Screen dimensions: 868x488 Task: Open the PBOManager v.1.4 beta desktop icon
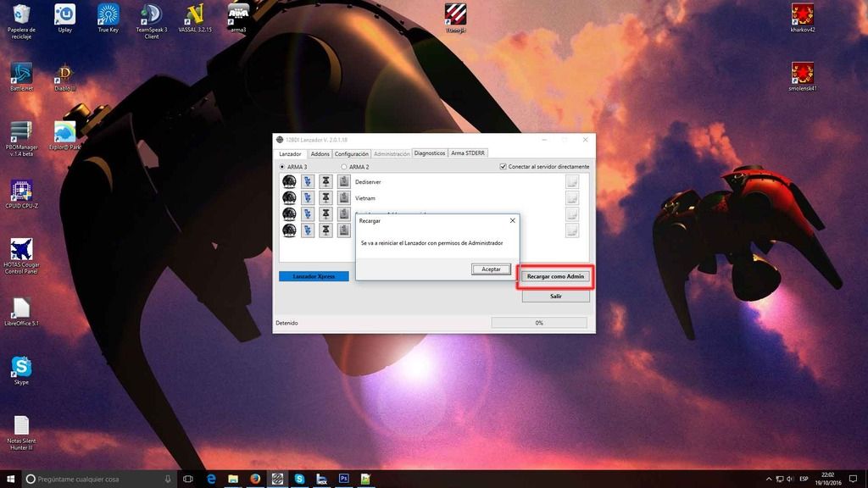[21, 138]
